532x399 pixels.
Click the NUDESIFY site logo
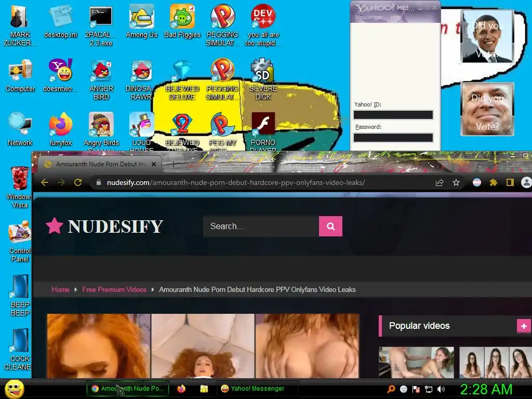pyautogui.click(x=104, y=227)
